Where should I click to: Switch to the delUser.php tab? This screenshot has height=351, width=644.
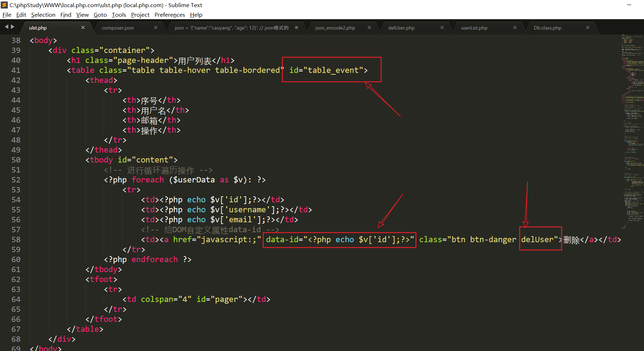click(401, 28)
